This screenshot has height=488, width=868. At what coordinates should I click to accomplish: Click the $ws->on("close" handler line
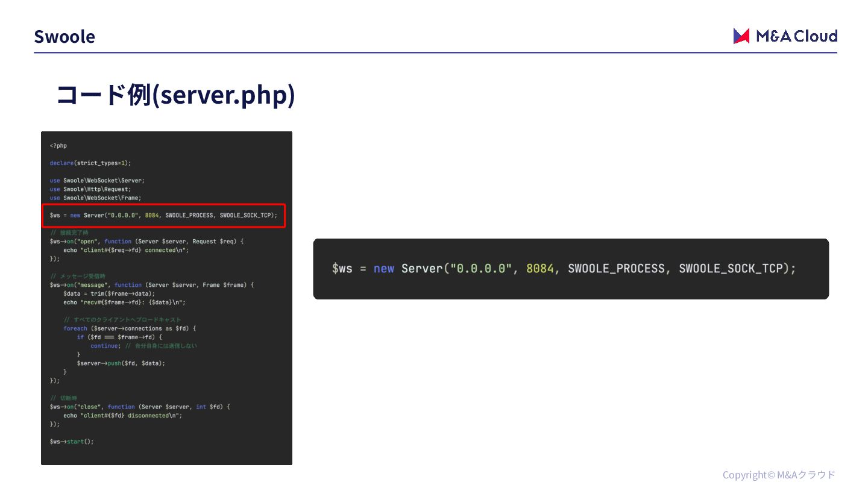(x=140, y=407)
